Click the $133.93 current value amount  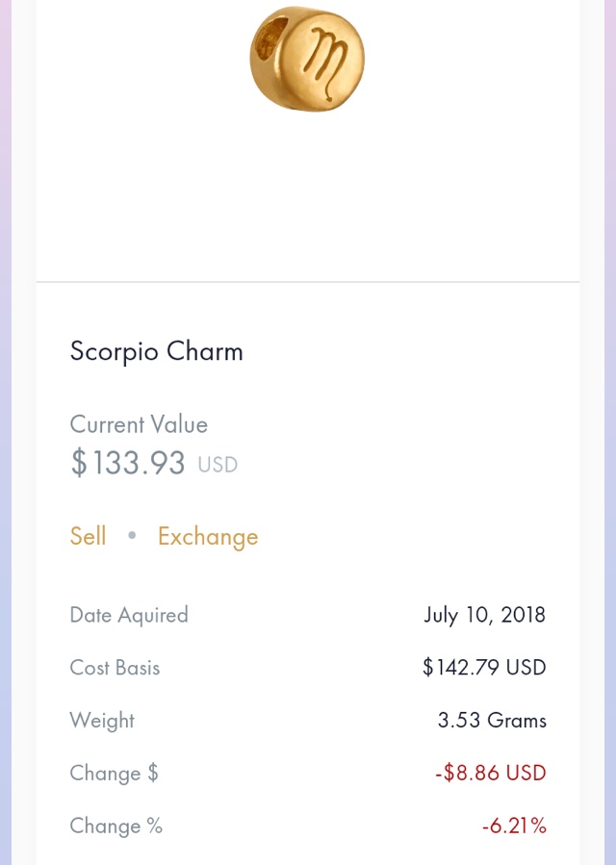(x=128, y=464)
